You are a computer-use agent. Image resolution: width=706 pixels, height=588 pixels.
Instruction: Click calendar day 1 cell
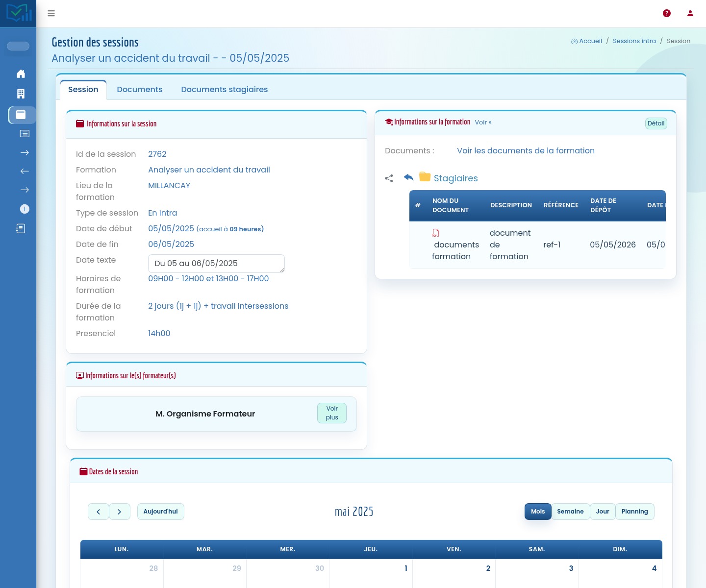(371, 573)
